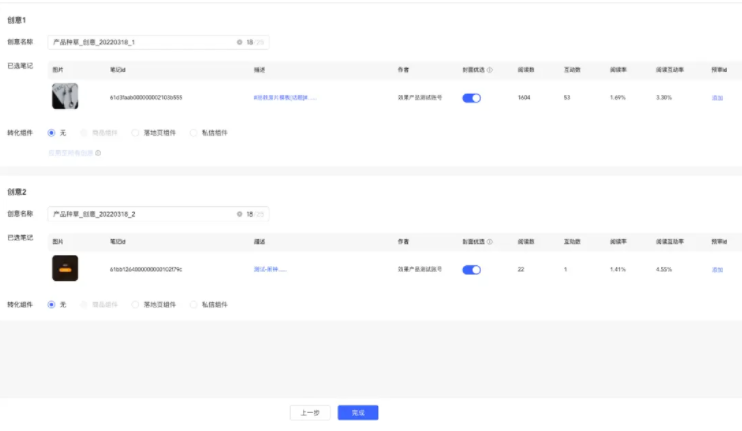This screenshot has height=431, width=742.
Task: Click the interaction rate 3.30%
Action: coord(664,97)
